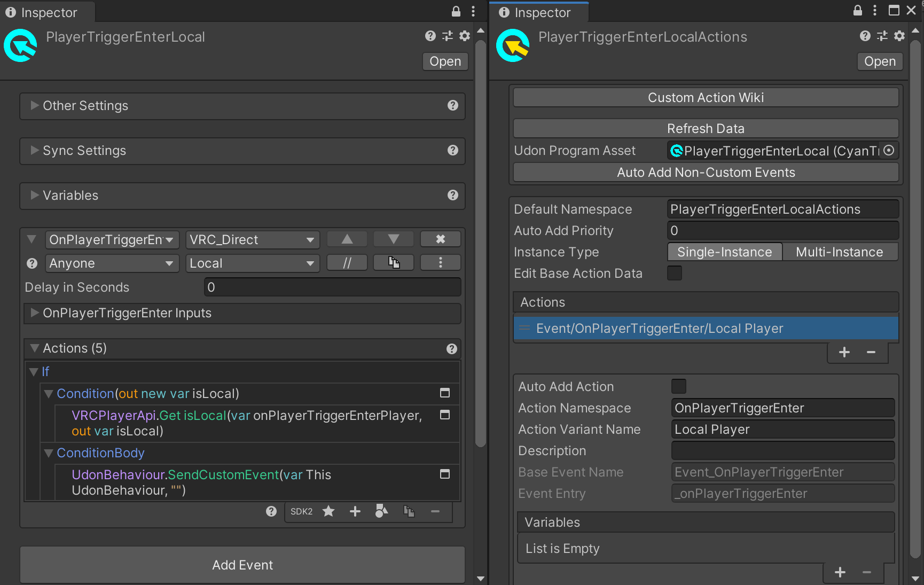The image size is (924, 585).
Task: Expand the Other Settings section
Action: click(35, 105)
